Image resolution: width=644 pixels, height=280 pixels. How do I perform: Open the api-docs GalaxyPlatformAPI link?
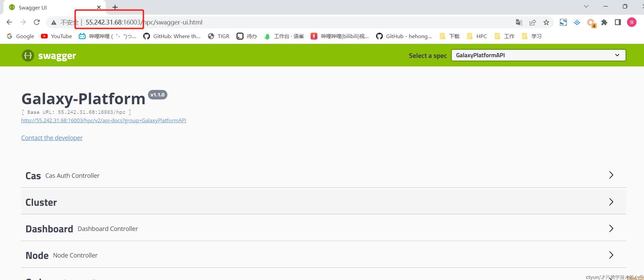[104, 120]
